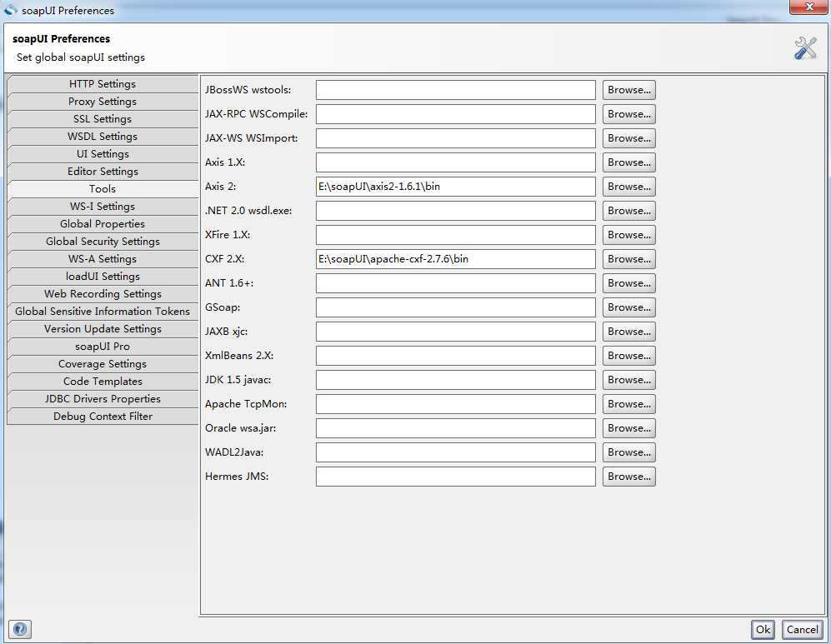Select Version Update Settings tab
This screenshot has width=831, height=644.
(103, 328)
